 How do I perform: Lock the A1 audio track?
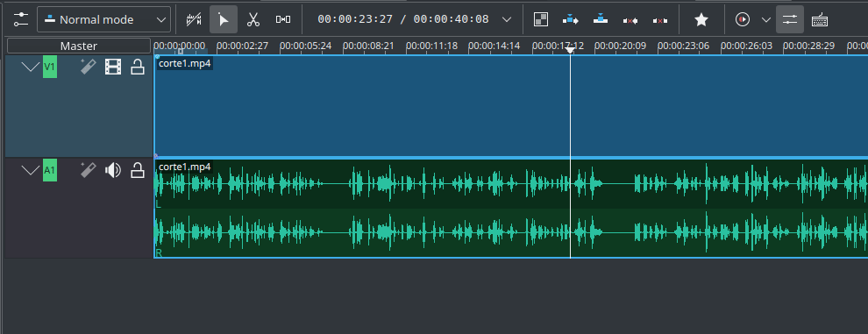point(138,171)
